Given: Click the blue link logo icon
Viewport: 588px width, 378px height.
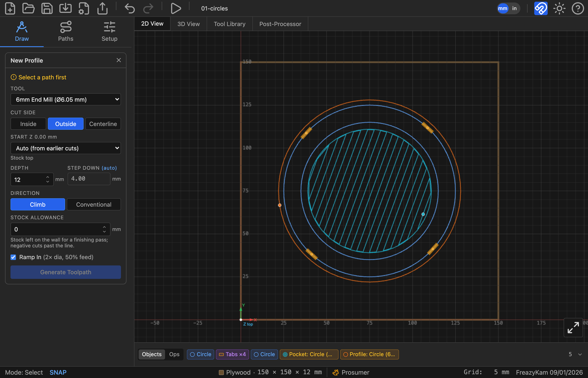Looking at the screenshot, I should [x=541, y=8].
